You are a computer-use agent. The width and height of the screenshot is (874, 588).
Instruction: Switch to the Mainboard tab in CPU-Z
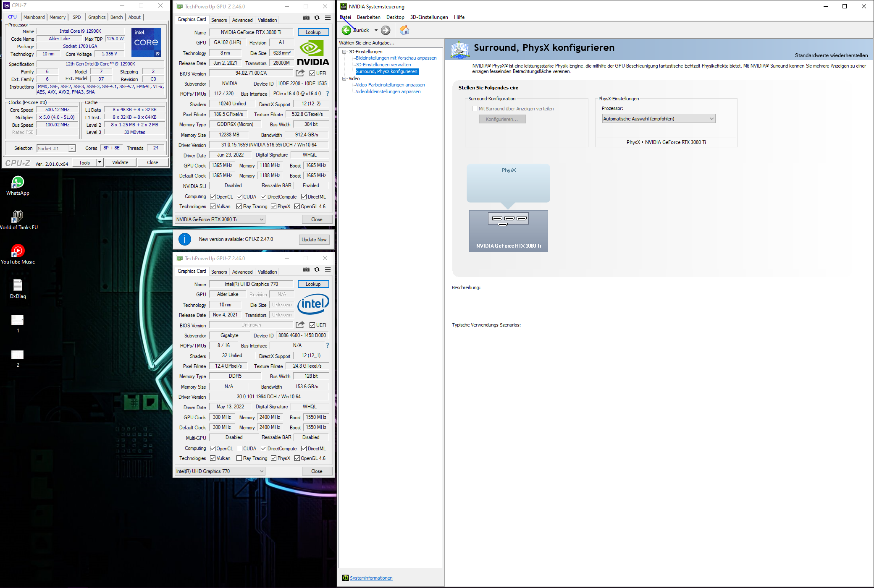point(34,17)
